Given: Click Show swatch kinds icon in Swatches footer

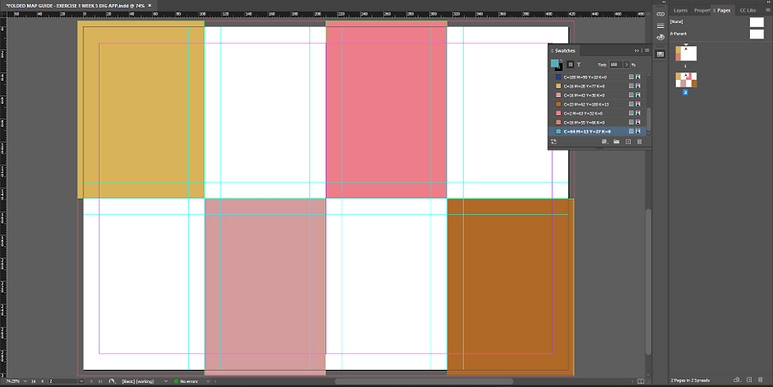Looking at the screenshot, I should (605, 141).
